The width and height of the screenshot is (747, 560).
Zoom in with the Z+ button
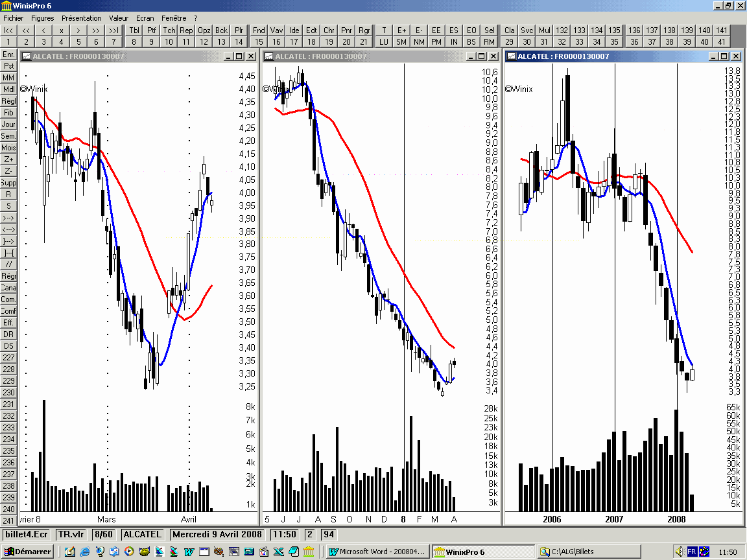tap(8, 159)
